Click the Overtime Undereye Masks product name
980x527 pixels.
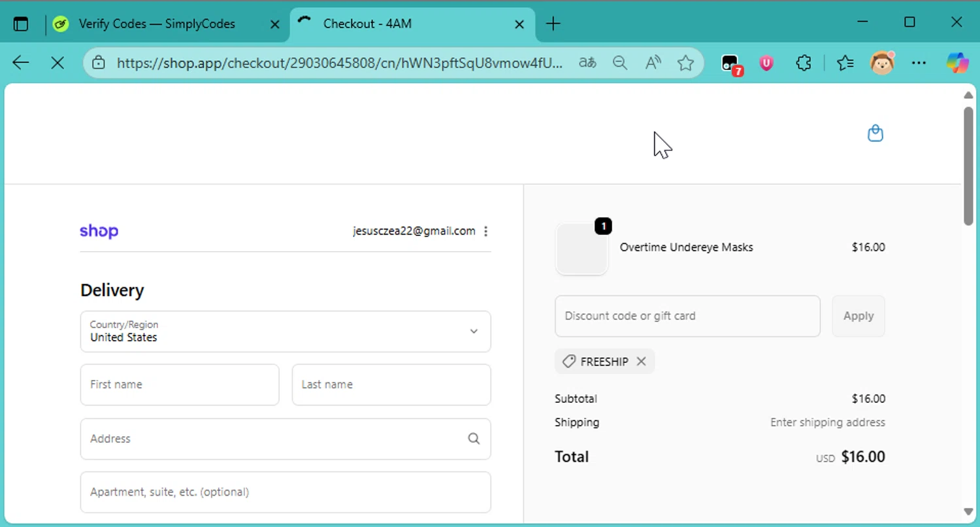[x=687, y=247]
